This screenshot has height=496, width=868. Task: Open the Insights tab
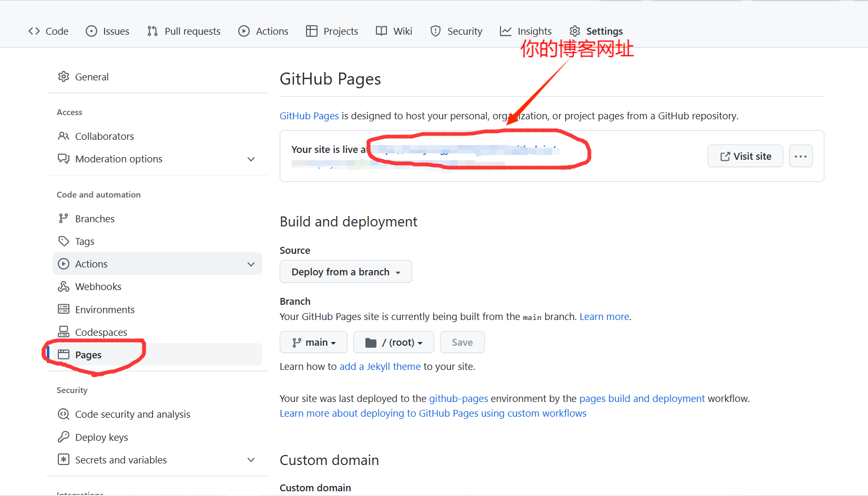click(526, 31)
